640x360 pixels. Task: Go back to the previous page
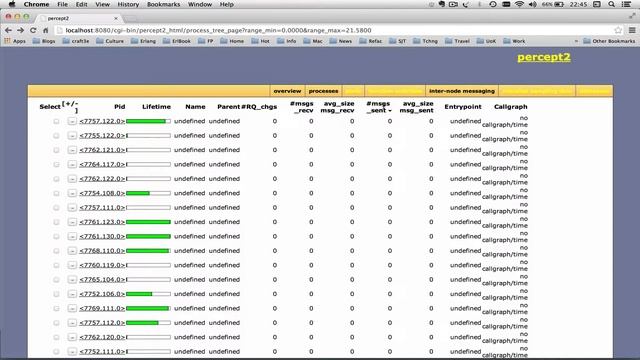[8, 30]
